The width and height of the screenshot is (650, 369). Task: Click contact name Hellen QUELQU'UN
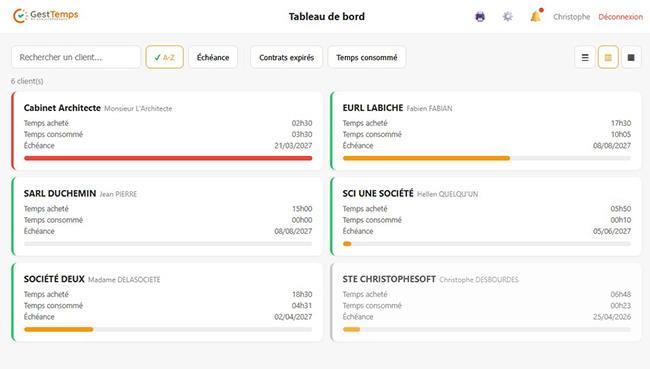[x=447, y=194]
